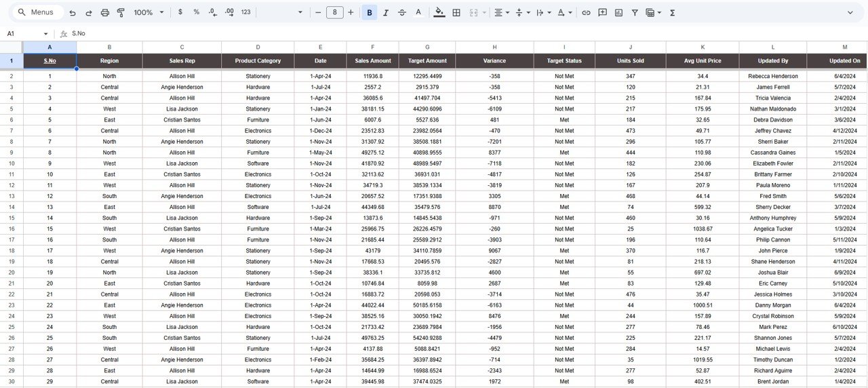Select the Sales Rep header cell

point(182,61)
